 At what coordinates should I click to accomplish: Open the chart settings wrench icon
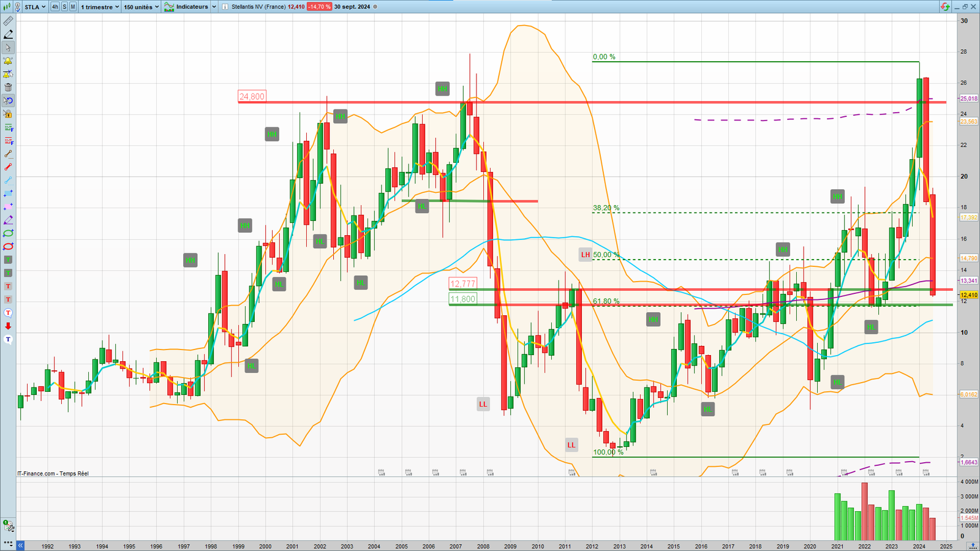tap(9, 526)
